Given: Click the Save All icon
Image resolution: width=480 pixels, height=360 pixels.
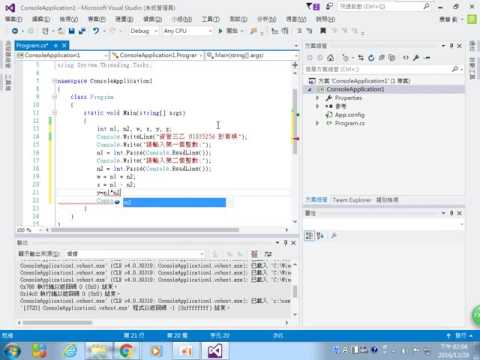Looking at the screenshot, I should (x=82, y=31).
